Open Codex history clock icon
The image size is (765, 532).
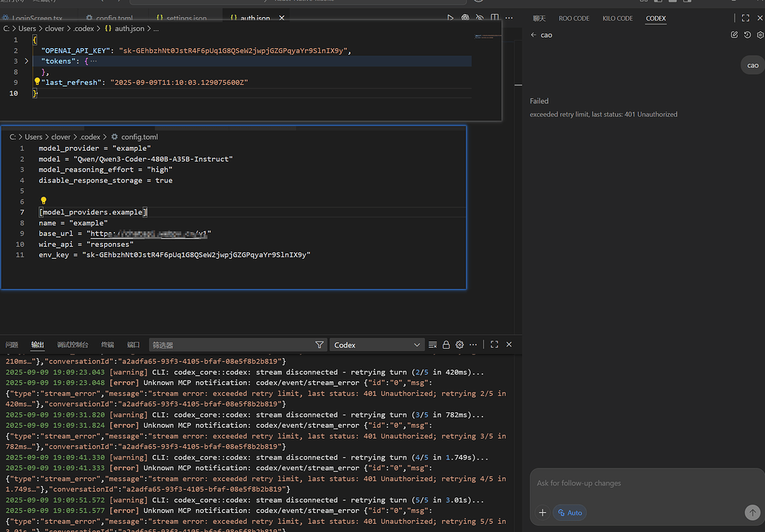747,35
